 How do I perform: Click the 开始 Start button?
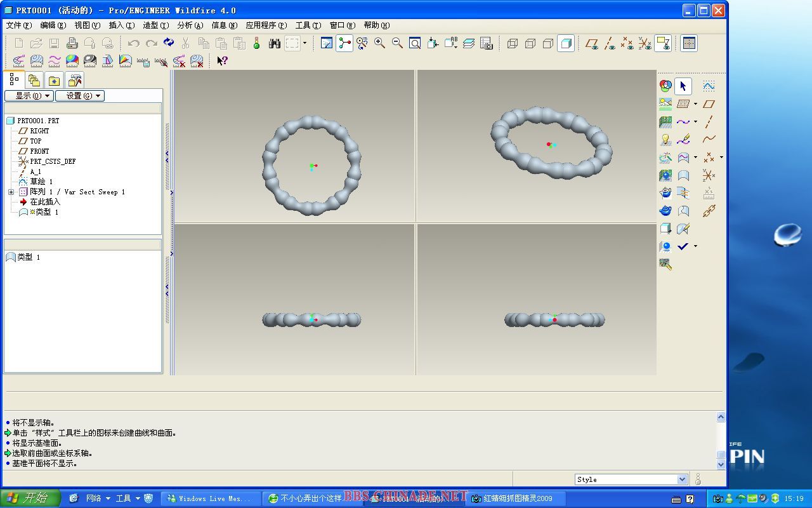(x=30, y=498)
